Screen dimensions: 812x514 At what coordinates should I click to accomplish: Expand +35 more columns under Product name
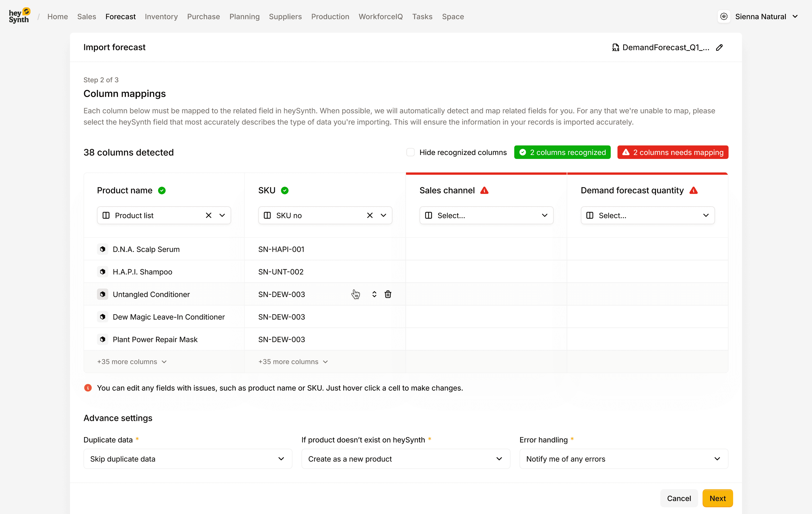[132, 362]
